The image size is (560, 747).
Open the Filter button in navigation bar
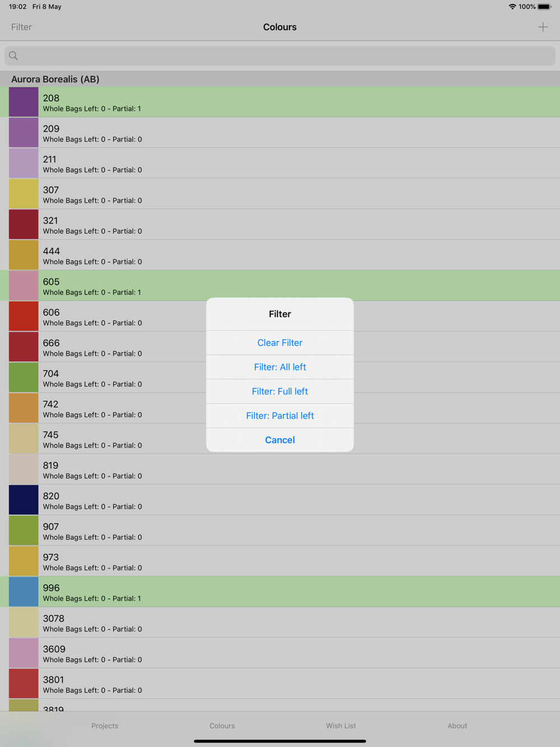(x=21, y=27)
